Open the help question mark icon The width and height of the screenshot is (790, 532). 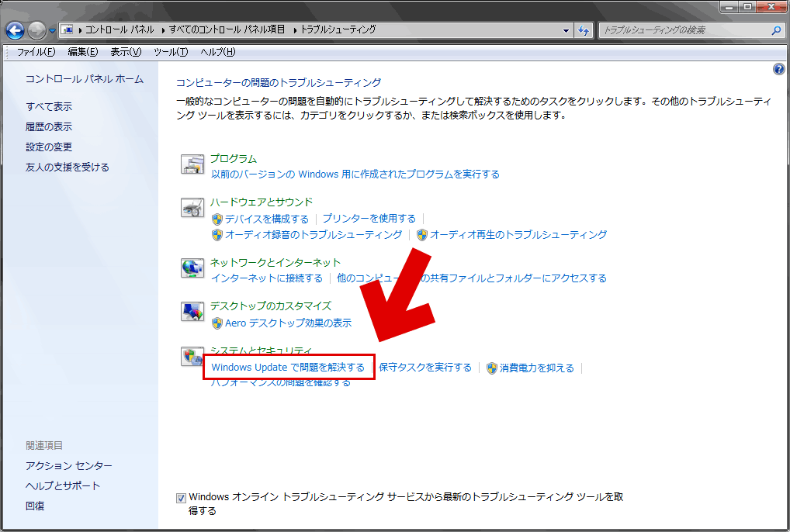tap(778, 69)
